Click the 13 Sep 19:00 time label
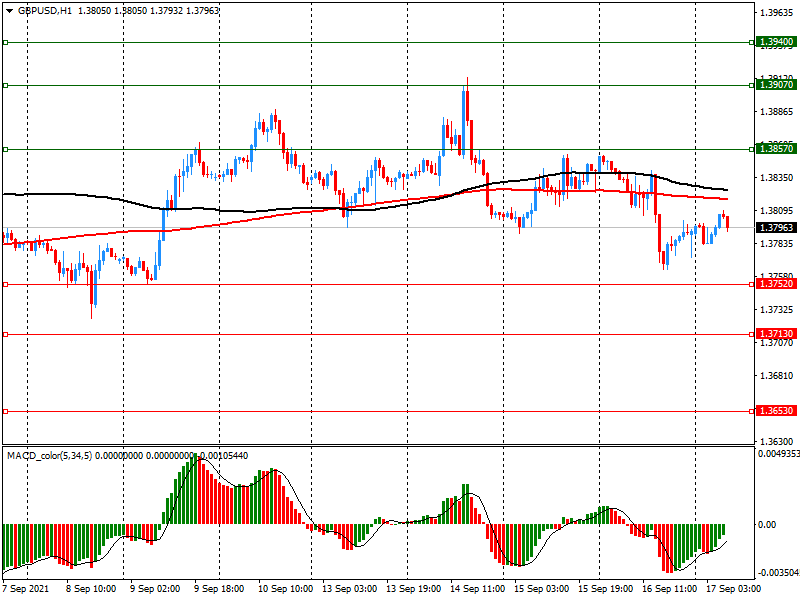 pyautogui.click(x=413, y=589)
